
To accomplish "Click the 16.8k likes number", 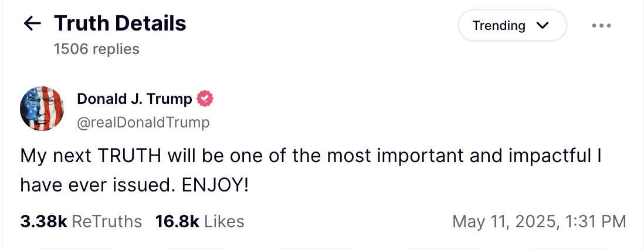I will click(x=178, y=221).
